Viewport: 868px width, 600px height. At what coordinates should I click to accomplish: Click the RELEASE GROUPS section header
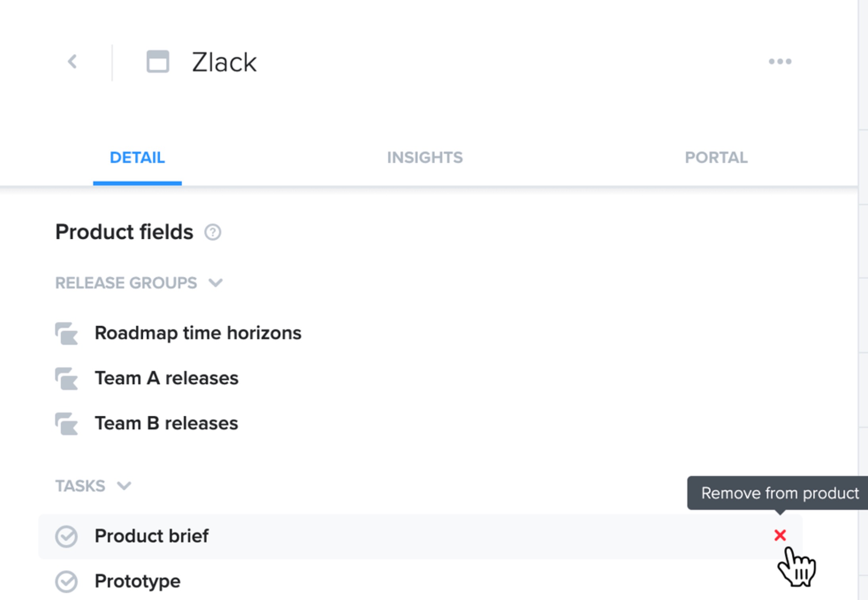coord(126,283)
